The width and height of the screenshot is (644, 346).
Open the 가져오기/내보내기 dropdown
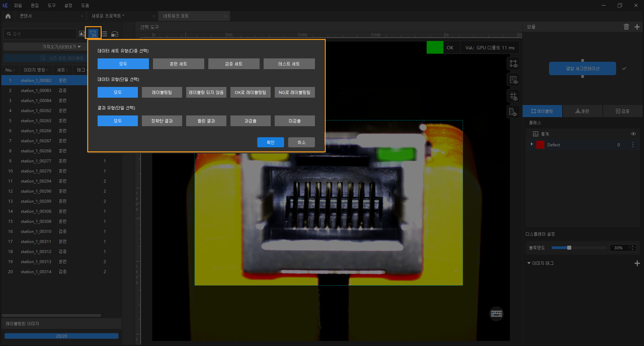pos(61,47)
